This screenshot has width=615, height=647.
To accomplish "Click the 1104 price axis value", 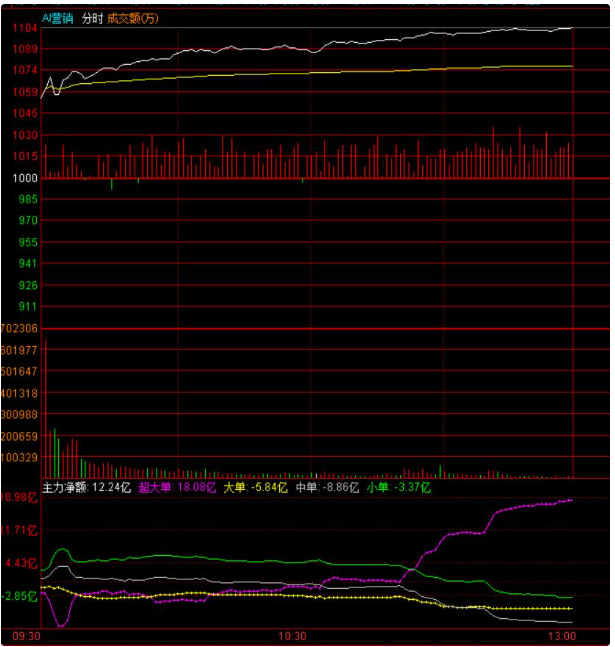I will click(25, 28).
